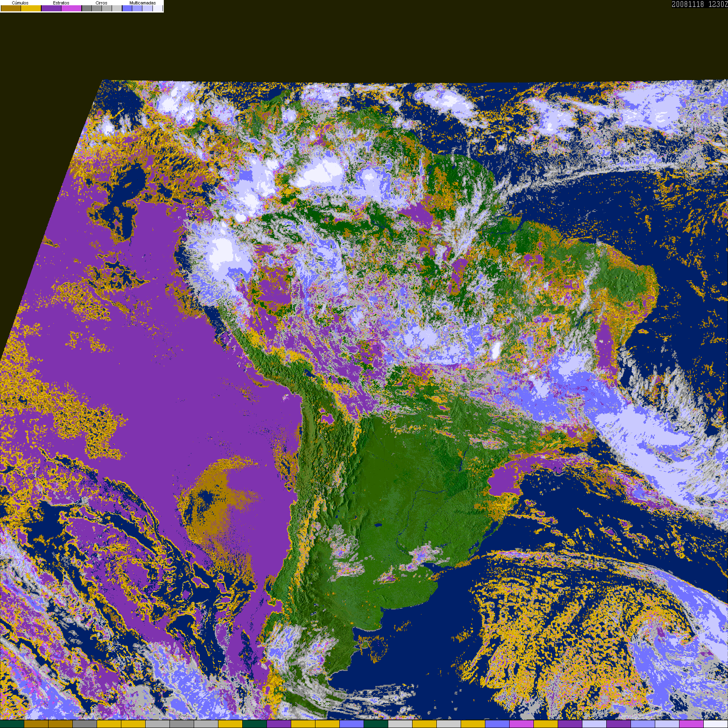Click the darkest grey Cirros legend swatch
Image resolution: width=728 pixels, height=728 pixels.
(87, 8)
